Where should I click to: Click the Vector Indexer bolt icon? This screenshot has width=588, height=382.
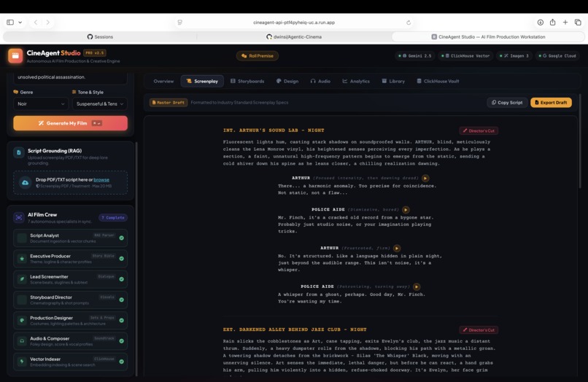(x=22, y=362)
